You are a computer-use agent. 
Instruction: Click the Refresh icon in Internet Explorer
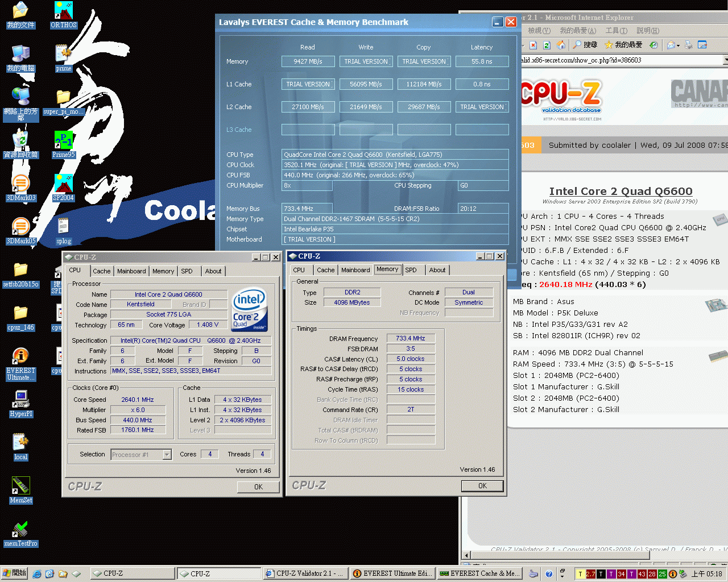pos(547,45)
